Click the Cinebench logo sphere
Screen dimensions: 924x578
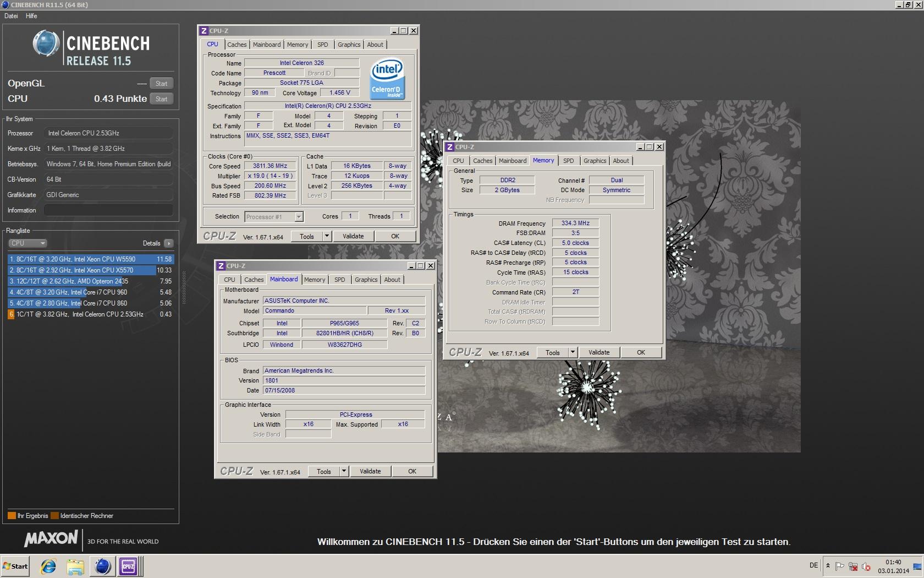coord(45,43)
